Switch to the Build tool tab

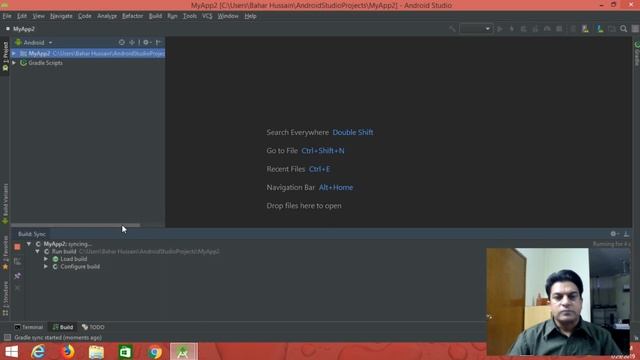click(62, 327)
